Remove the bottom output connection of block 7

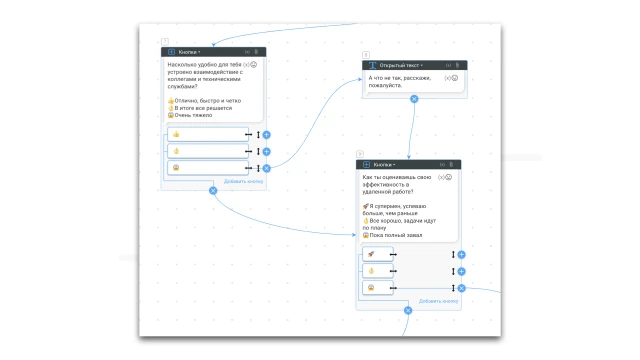click(213, 191)
